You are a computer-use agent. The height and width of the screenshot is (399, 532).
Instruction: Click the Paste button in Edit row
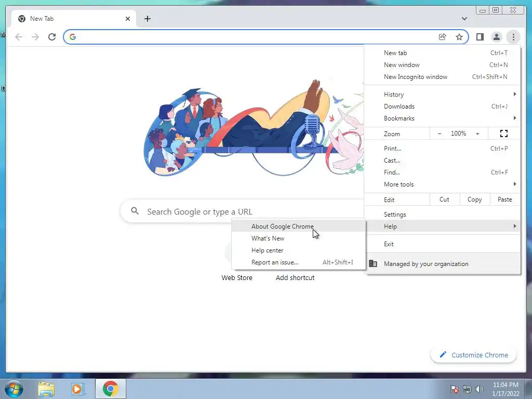(505, 199)
